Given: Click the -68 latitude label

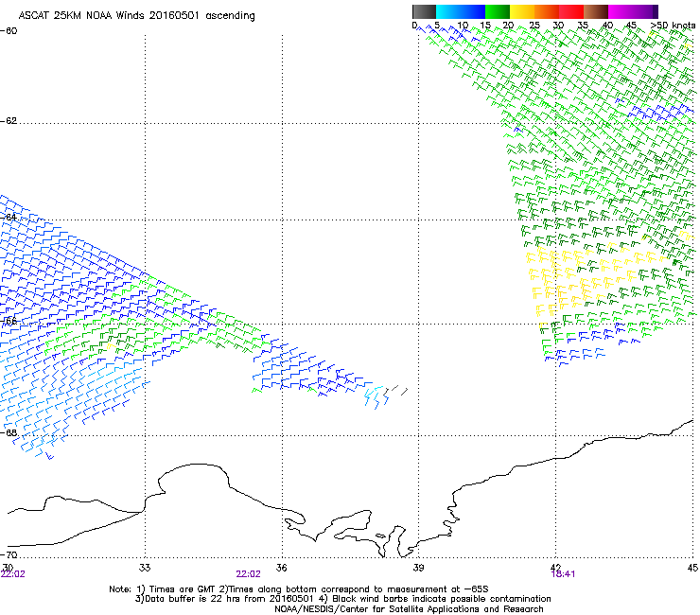Looking at the screenshot, I should pyautogui.click(x=9, y=432).
